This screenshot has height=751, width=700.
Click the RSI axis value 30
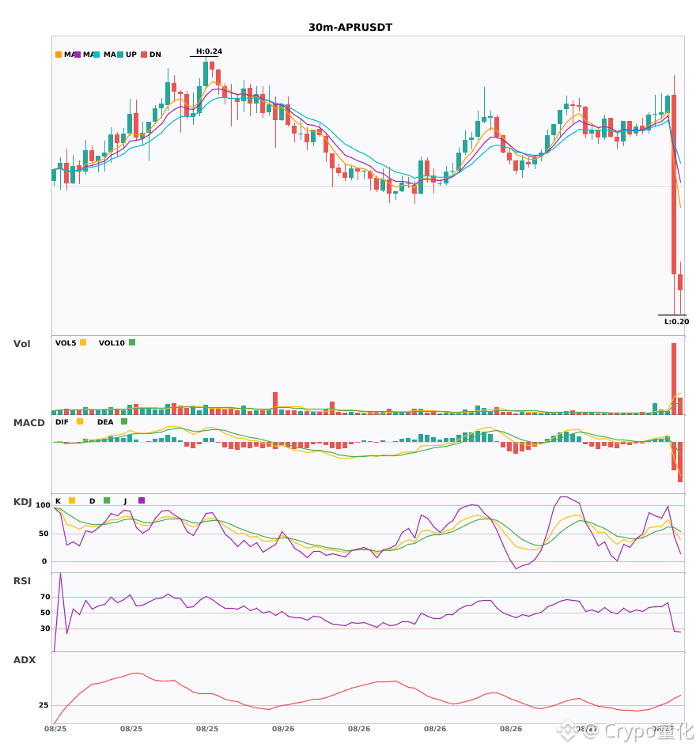(45, 628)
